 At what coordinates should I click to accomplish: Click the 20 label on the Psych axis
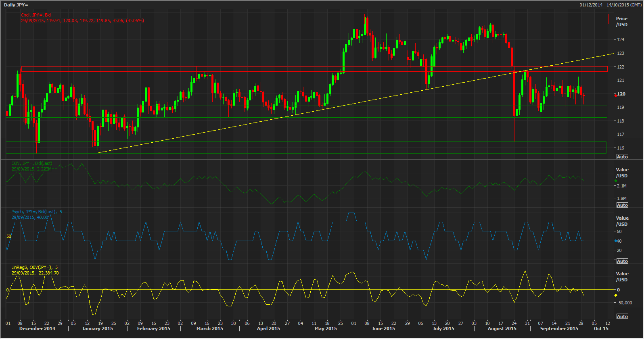(x=619, y=250)
